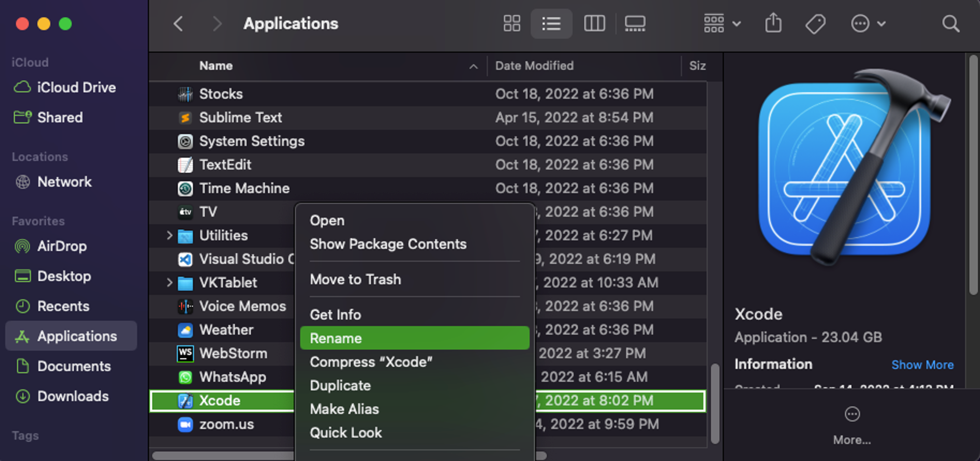Image resolution: width=980 pixels, height=461 pixels.
Task: Go forward with the forward arrow
Action: (217, 23)
